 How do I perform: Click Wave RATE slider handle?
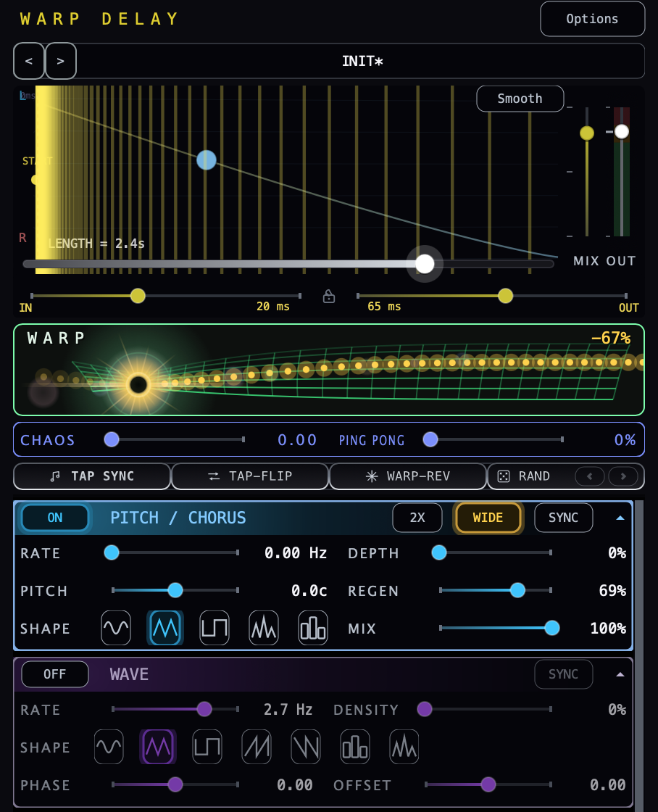[204, 709]
